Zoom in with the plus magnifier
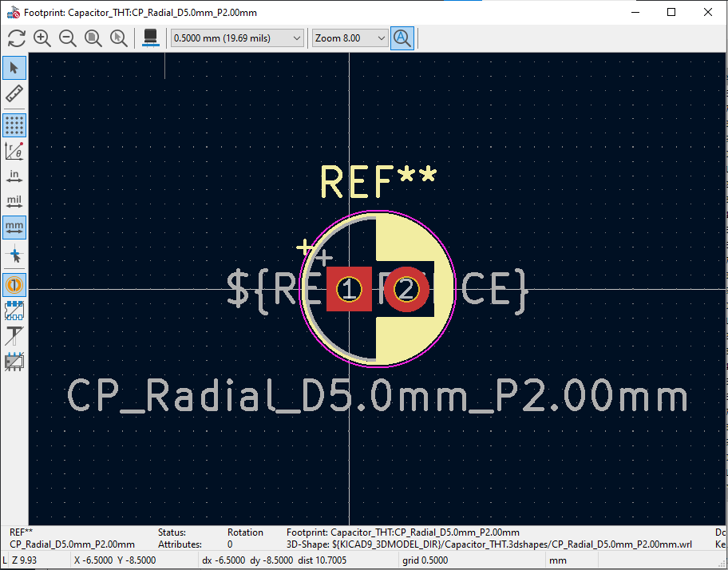 [42, 38]
